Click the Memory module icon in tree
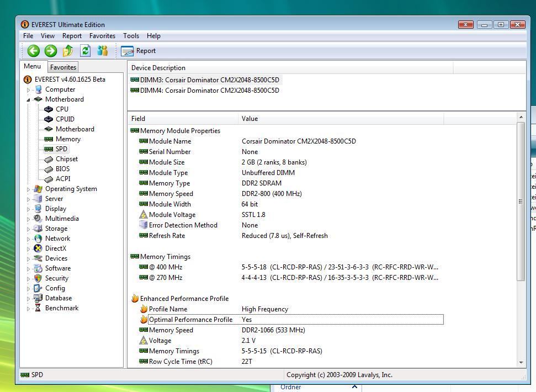The width and height of the screenshot is (536, 392). (49, 139)
